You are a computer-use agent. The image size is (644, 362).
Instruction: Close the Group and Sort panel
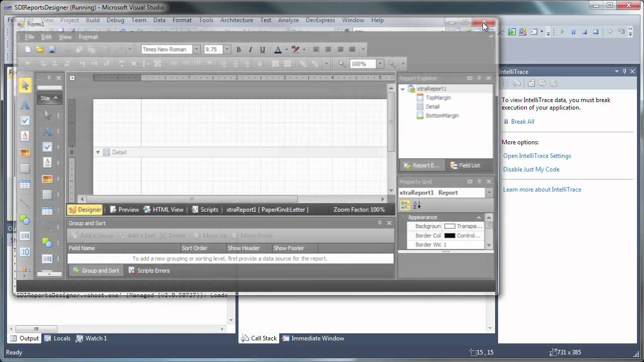click(389, 223)
